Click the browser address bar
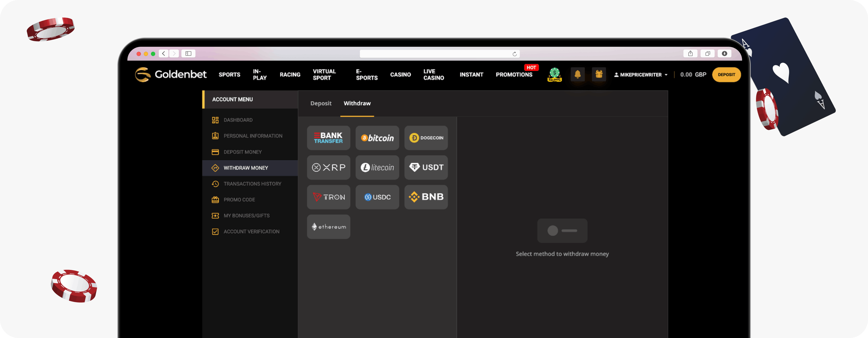The height and width of the screenshot is (338, 868). (x=440, y=54)
